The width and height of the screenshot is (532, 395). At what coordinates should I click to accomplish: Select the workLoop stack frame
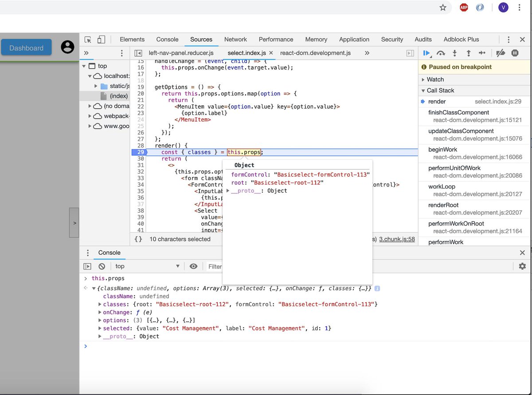[x=475, y=190]
